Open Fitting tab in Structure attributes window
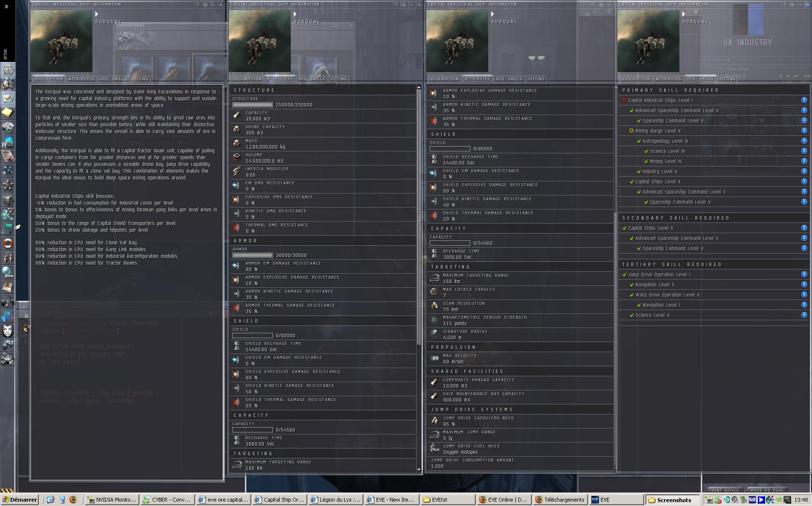 point(339,79)
